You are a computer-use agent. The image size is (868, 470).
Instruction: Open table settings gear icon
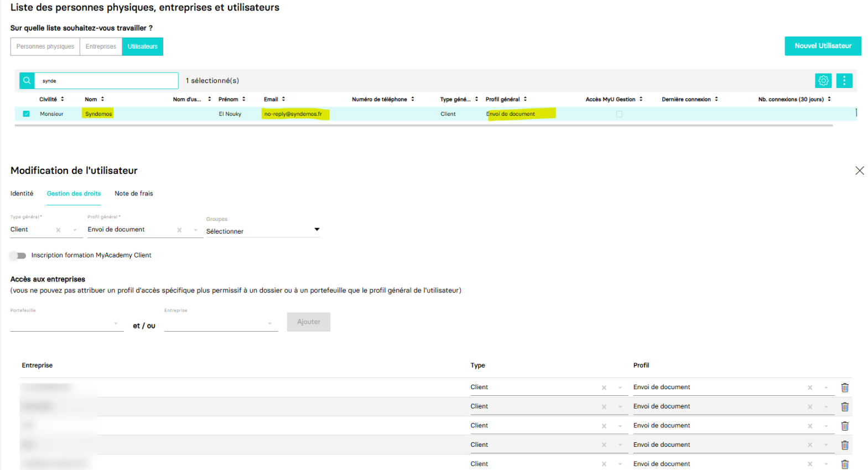tap(823, 81)
